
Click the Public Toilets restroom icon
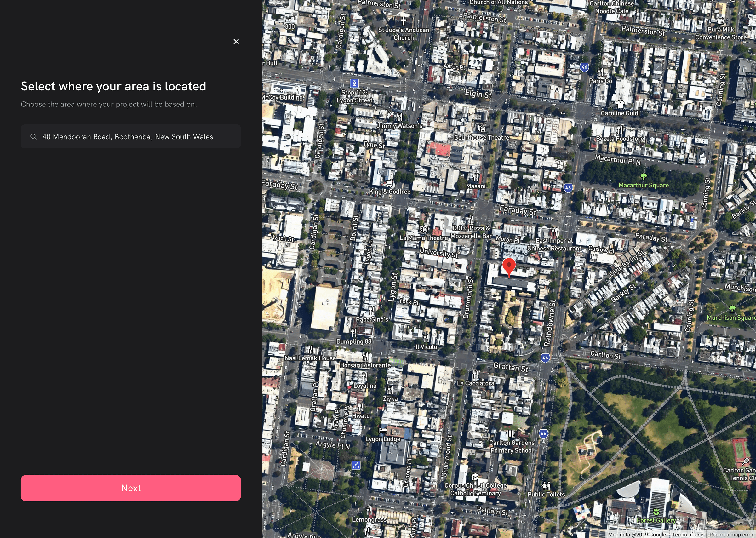[x=546, y=486]
